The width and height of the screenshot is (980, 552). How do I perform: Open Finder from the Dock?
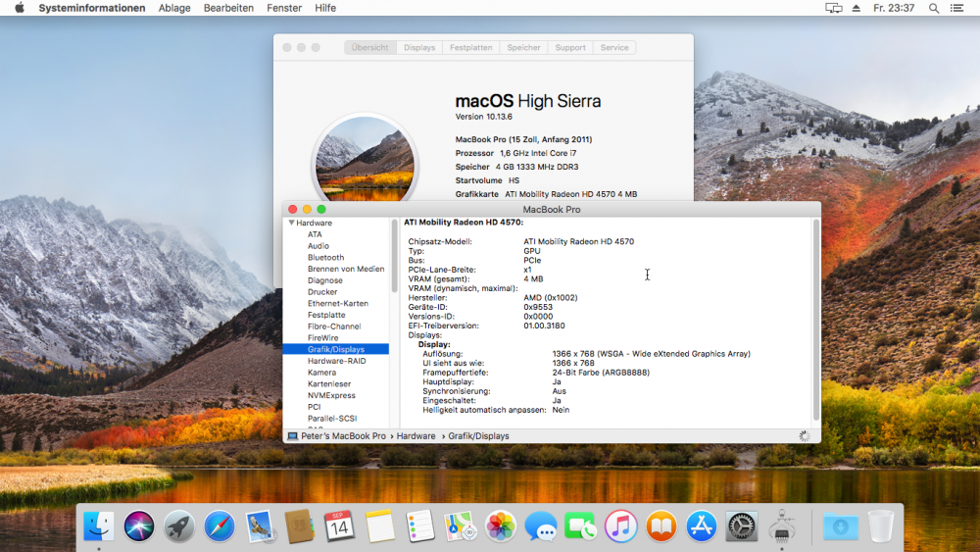coord(99,527)
